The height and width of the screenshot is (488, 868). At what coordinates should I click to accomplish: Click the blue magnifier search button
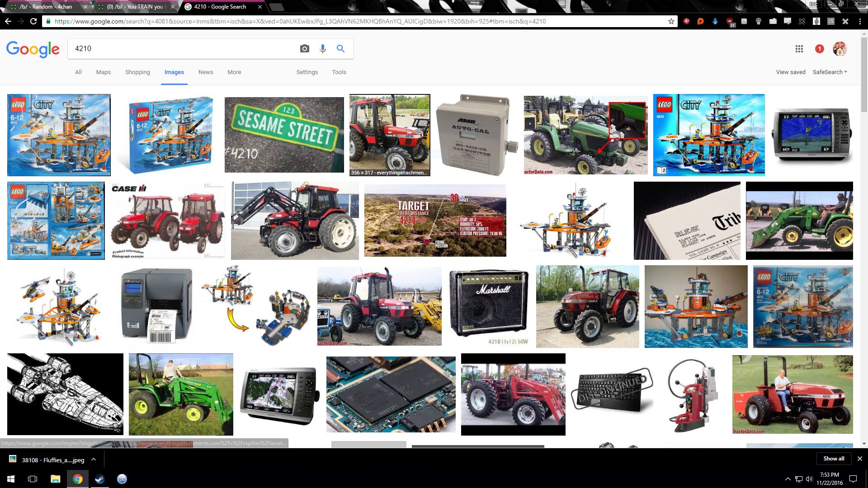pyautogui.click(x=340, y=48)
